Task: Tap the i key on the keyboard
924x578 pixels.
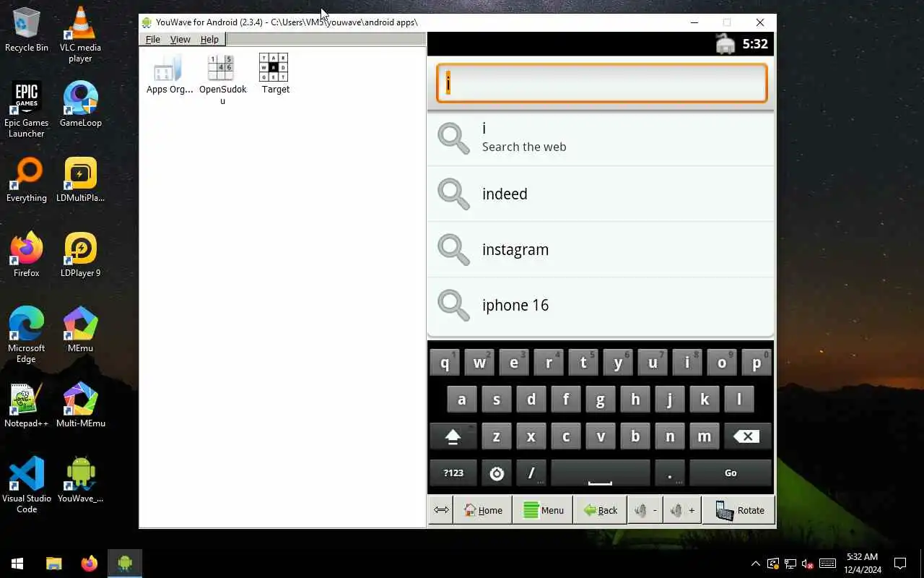Action: (x=687, y=363)
